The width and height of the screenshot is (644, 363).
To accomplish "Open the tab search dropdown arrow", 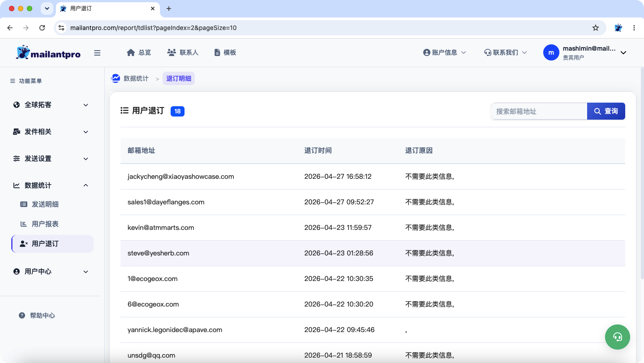I will (x=47, y=9).
